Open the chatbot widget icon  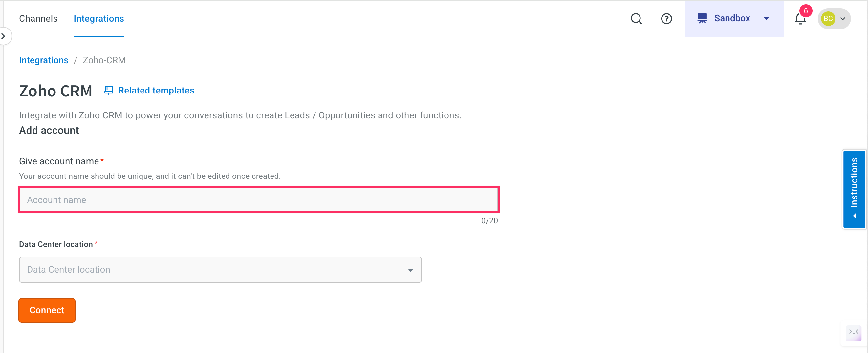(x=853, y=333)
